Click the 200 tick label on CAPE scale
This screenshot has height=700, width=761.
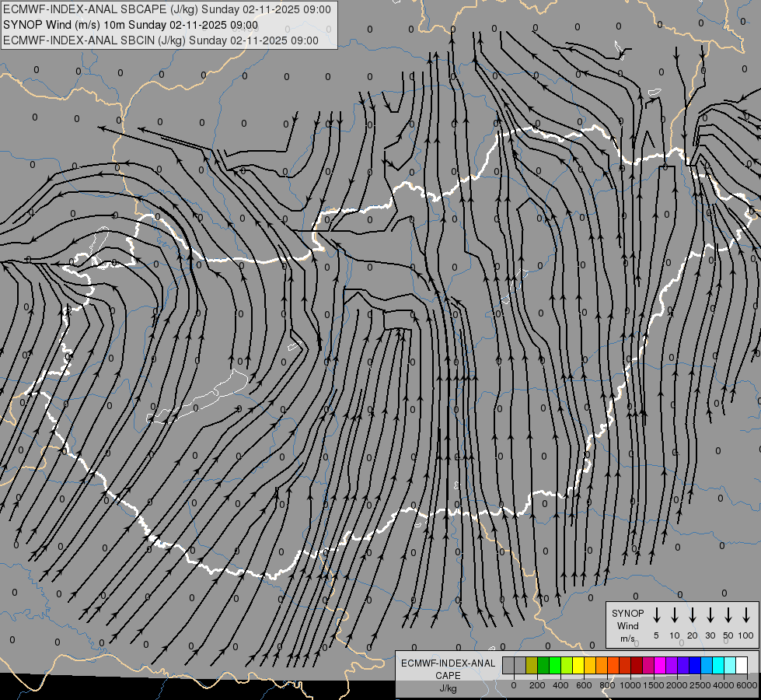537,685
